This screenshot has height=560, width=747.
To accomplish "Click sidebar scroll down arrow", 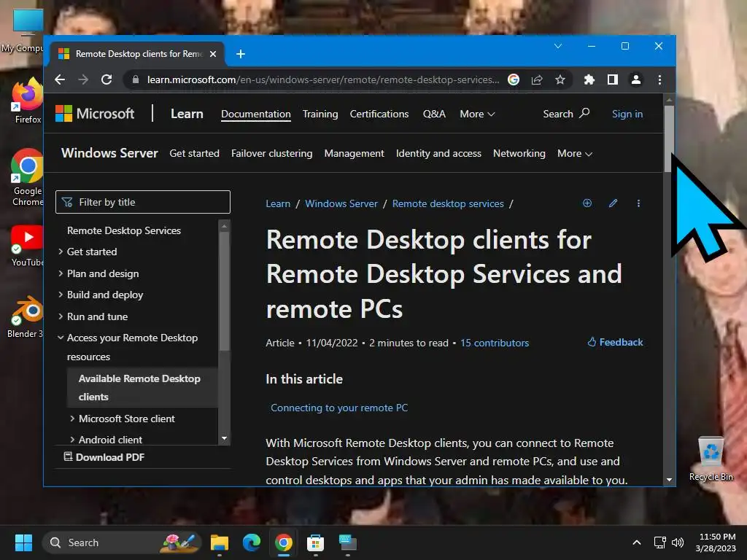I will click(x=224, y=438).
